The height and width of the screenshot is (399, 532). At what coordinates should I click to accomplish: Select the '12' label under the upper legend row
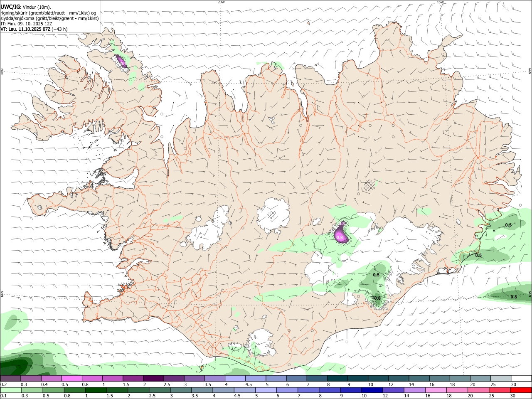click(x=392, y=384)
